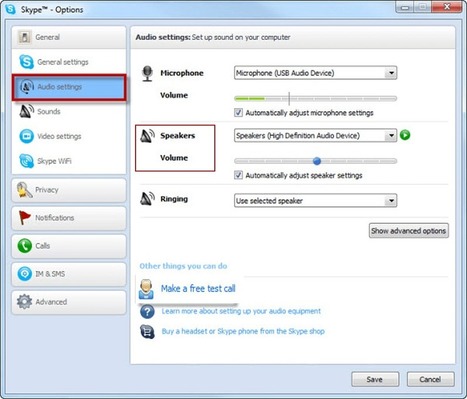
Task: Toggle Automatically adjust microphone settings checkbox
Action: tap(238, 113)
